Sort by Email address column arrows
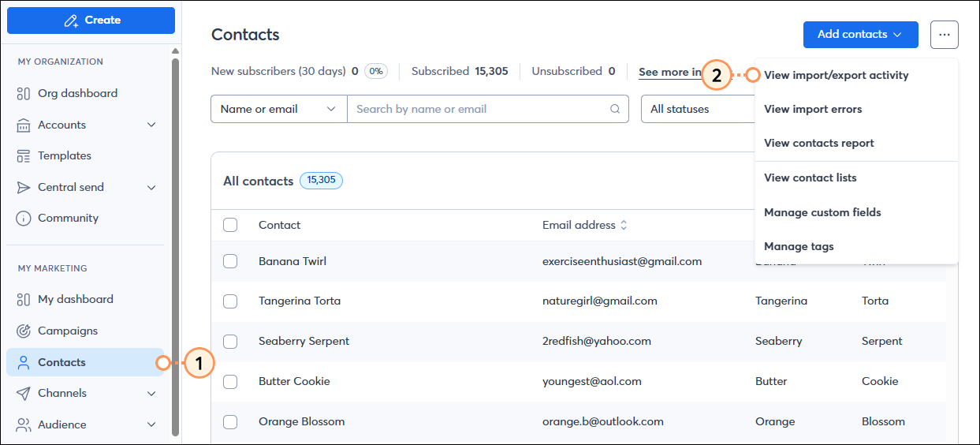 point(624,225)
